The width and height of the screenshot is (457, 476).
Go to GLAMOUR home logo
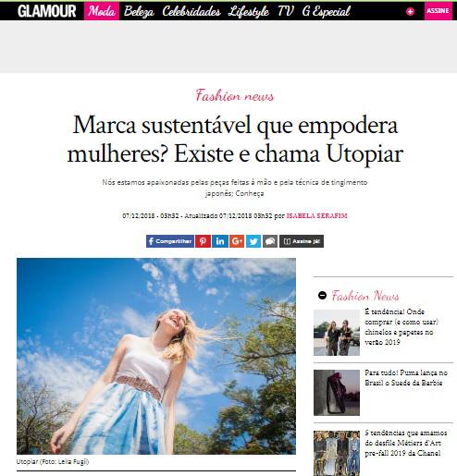tap(47, 11)
